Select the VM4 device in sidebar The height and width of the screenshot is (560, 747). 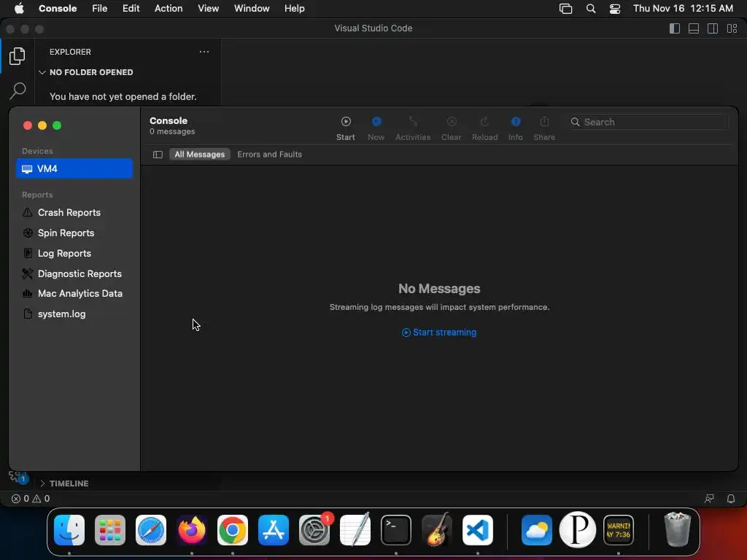click(x=74, y=168)
